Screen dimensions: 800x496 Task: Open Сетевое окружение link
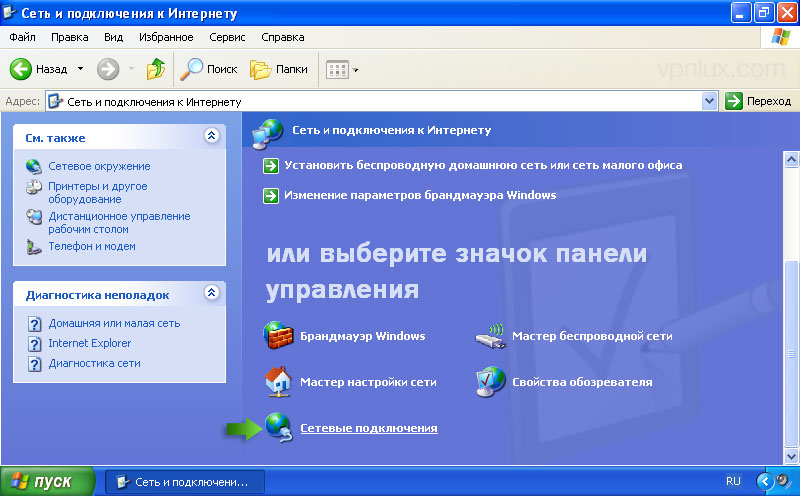point(99,166)
